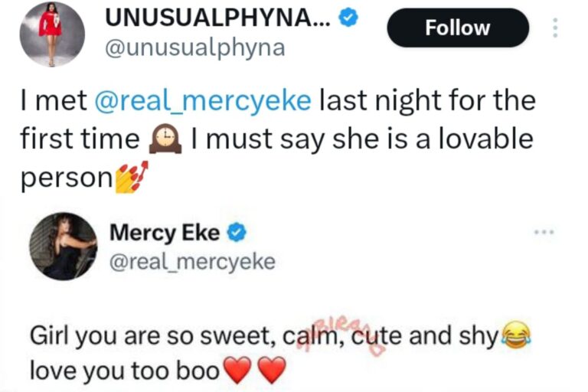The image size is (588, 392).
Task: Open Mercy Eke's profile picture
Action: click(x=64, y=247)
